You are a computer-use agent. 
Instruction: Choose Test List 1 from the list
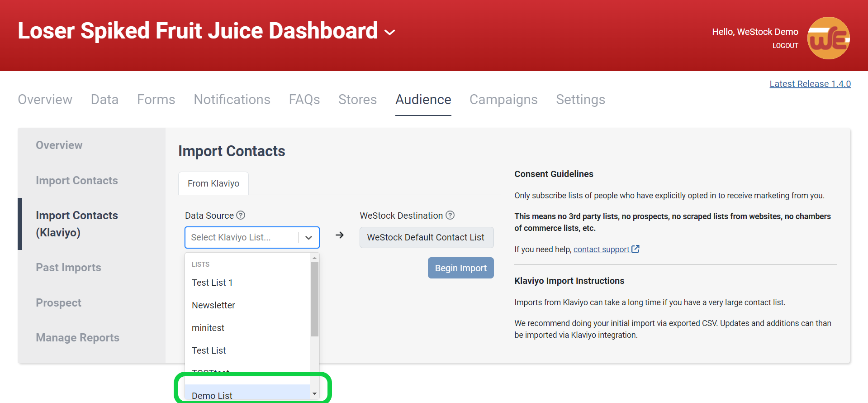tap(247, 283)
